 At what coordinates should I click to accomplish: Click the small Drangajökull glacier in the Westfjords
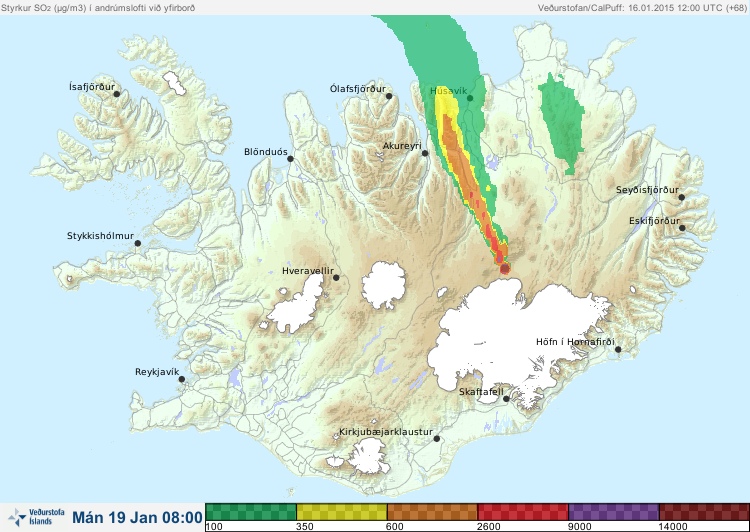tap(174, 83)
